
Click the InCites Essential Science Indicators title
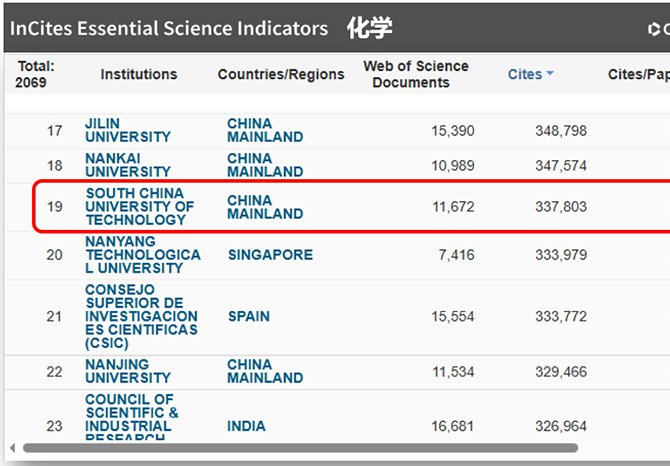click(x=169, y=29)
